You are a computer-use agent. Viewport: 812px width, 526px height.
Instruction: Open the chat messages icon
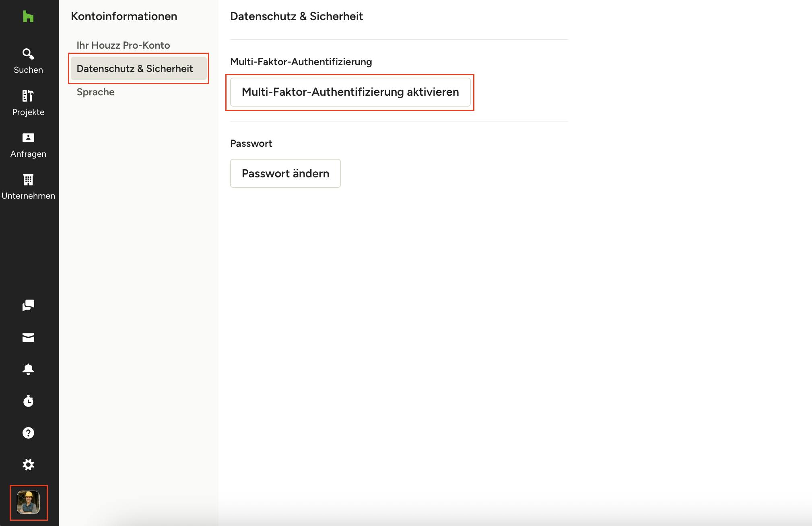click(28, 306)
